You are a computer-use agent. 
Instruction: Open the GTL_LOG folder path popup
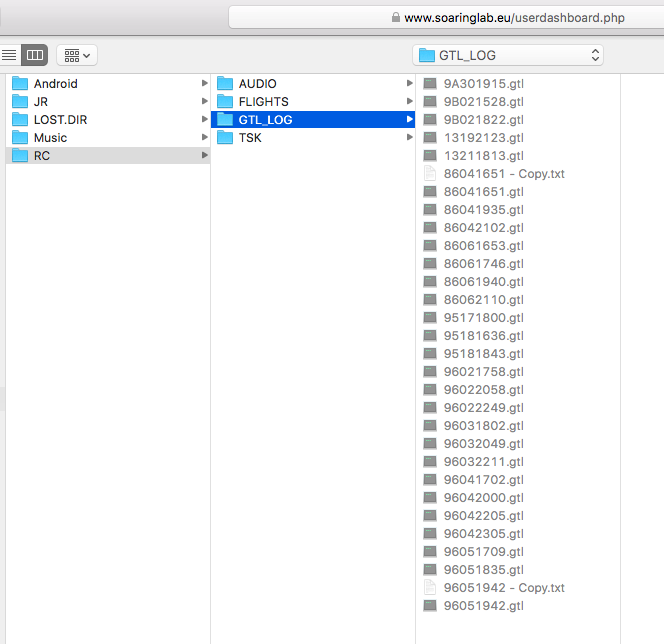[508, 55]
